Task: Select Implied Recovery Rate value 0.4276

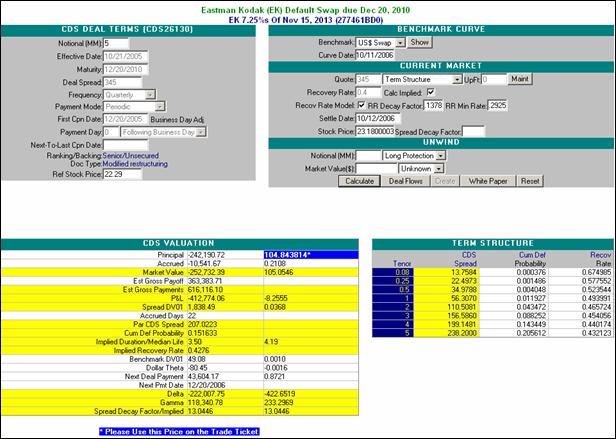Action: (x=198, y=350)
